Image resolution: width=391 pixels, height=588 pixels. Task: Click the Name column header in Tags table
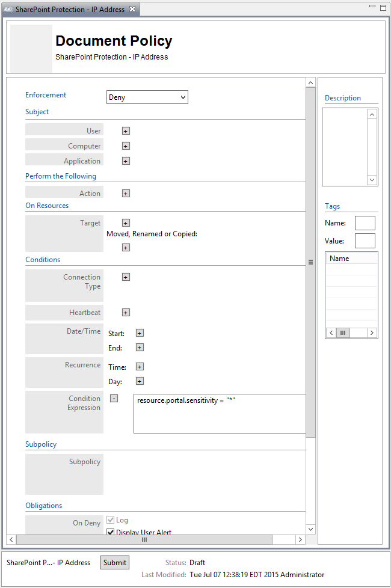(352, 259)
